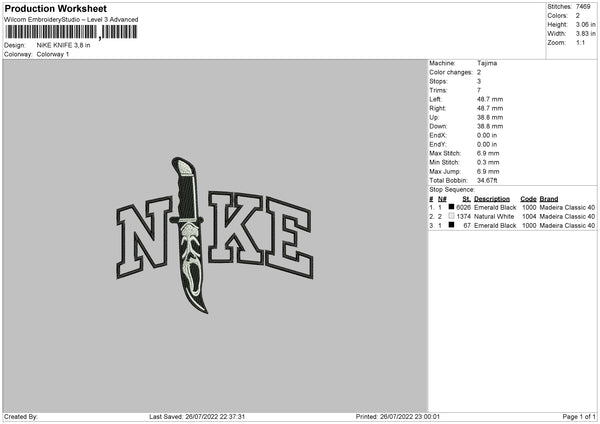Click the 'Right:' label
Viewport: 600px width, 424px height.
(437, 108)
